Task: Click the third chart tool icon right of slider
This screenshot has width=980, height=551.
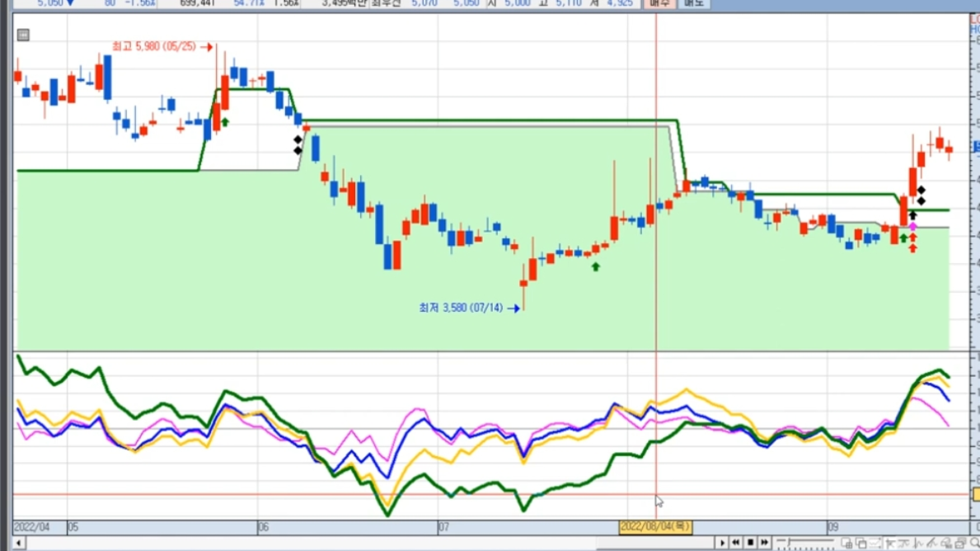Action: (x=876, y=543)
